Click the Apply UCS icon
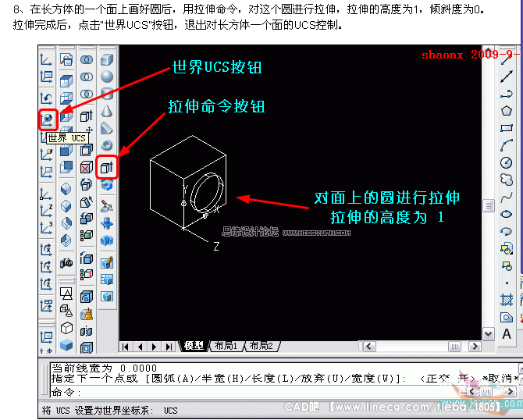This screenshot has height=420, width=523. click(x=46, y=306)
